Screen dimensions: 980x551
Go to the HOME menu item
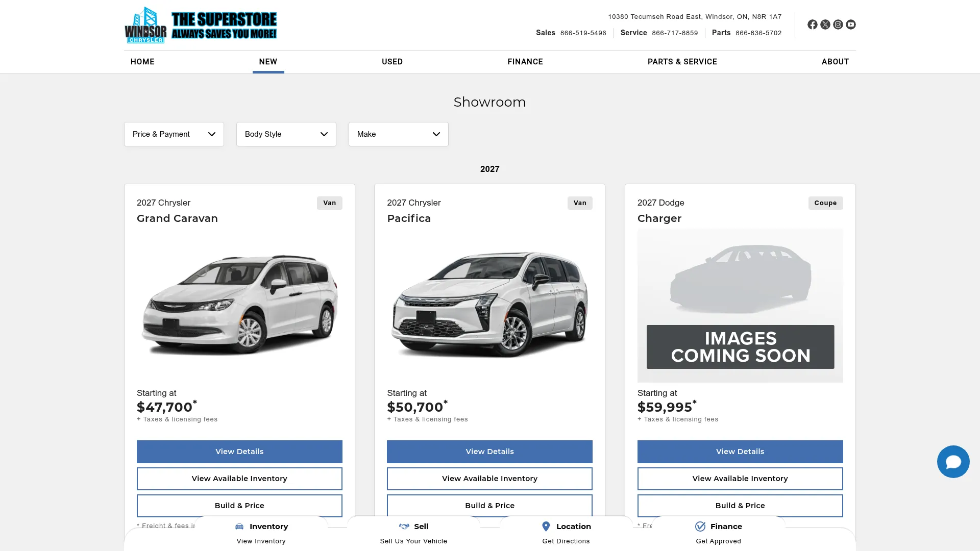(x=142, y=62)
